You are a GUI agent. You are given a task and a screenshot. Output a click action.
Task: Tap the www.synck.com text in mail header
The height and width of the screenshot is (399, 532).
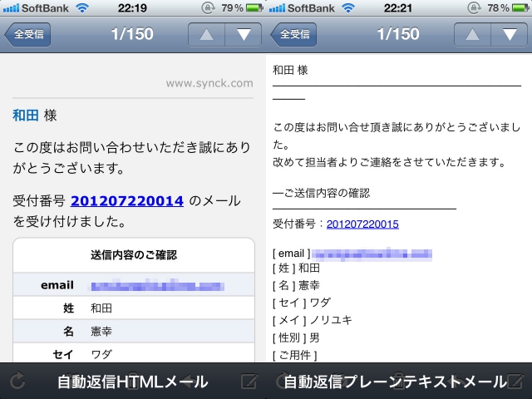pos(209,83)
